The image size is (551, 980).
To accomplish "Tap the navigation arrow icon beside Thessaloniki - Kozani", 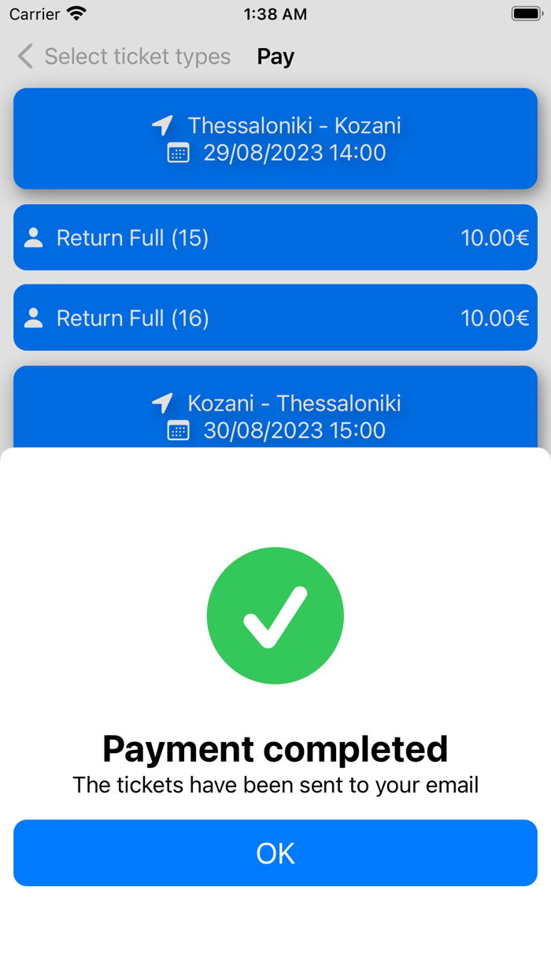I will pos(162,124).
